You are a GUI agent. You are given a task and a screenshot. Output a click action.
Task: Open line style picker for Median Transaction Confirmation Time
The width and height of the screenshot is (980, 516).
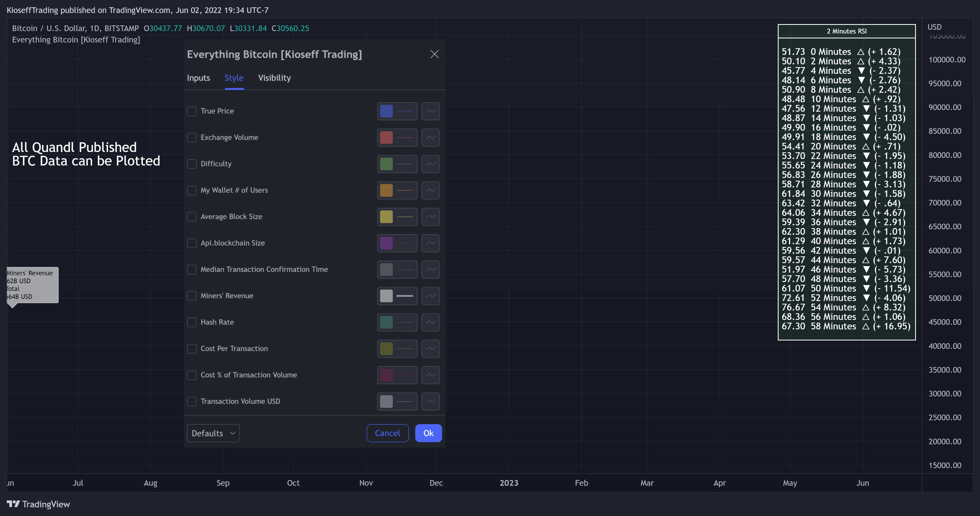(x=430, y=269)
